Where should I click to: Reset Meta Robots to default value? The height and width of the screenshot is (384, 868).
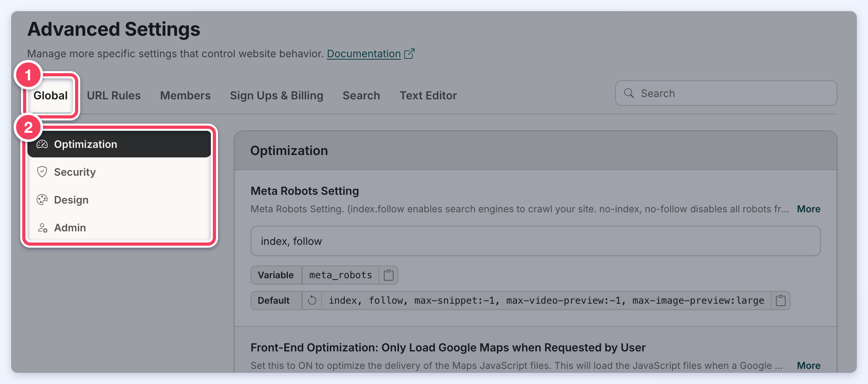coord(312,301)
